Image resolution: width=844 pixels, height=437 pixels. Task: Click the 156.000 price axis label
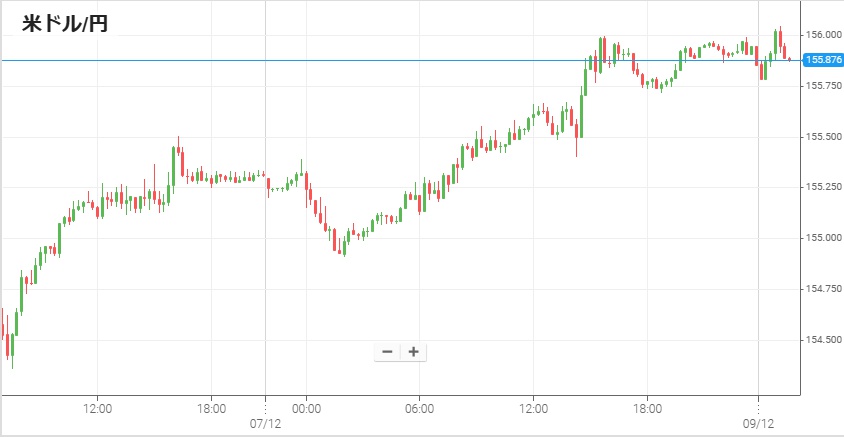click(823, 34)
